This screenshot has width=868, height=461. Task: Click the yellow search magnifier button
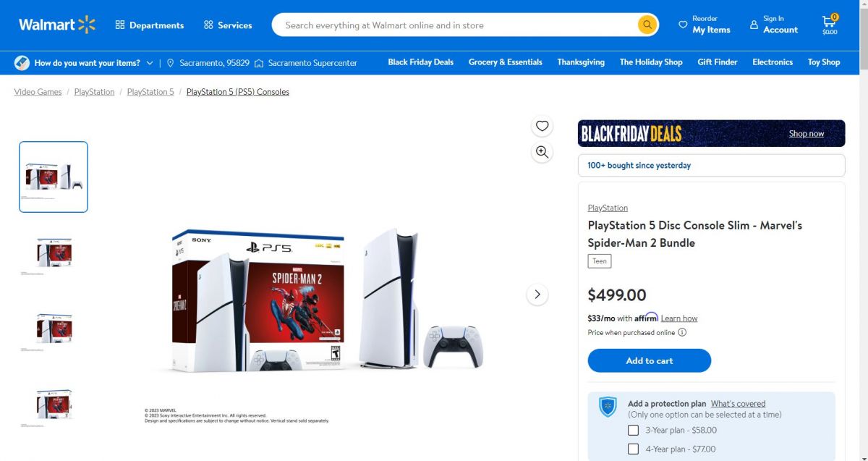tap(647, 25)
